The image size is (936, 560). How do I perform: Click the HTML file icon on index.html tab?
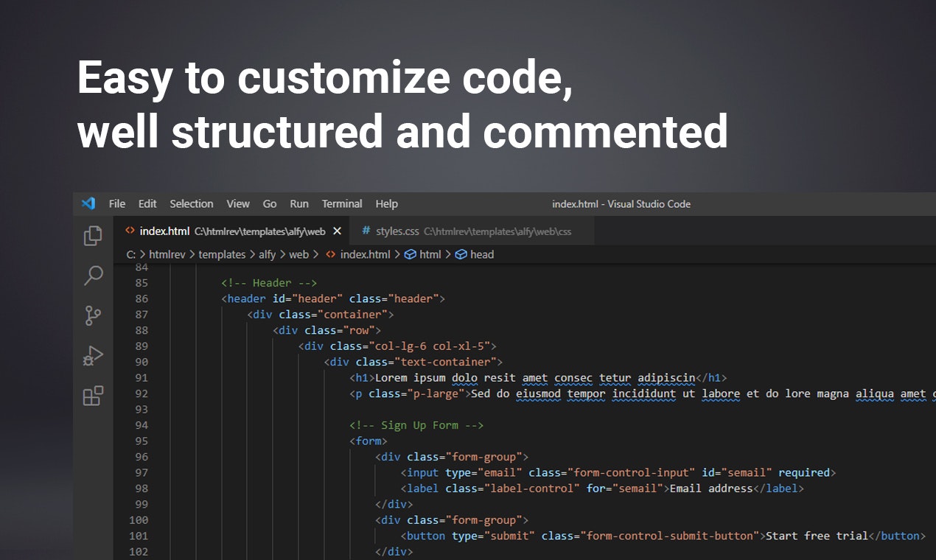pyautogui.click(x=130, y=231)
